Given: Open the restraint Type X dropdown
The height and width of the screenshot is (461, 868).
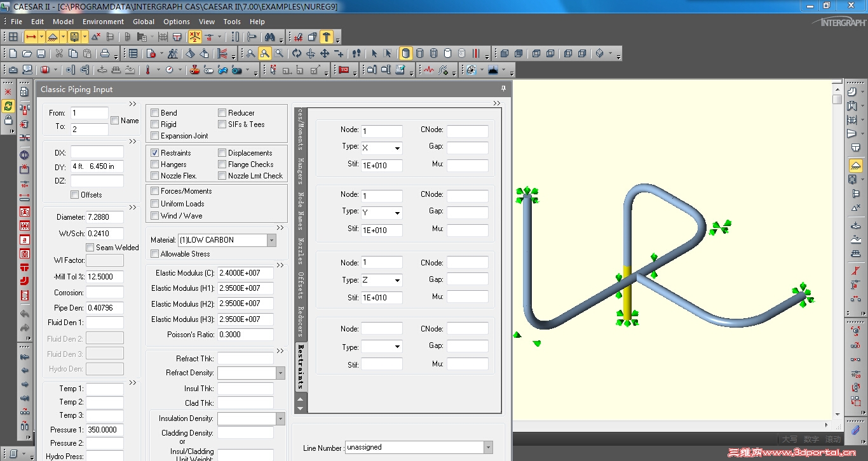Looking at the screenshot, I should pos(397,149).
